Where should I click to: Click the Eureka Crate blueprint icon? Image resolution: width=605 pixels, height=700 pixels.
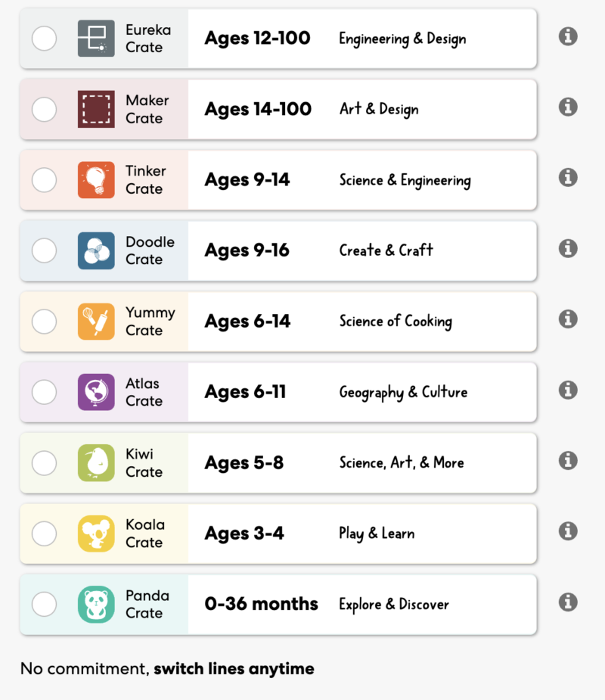(x=96, y=39)
